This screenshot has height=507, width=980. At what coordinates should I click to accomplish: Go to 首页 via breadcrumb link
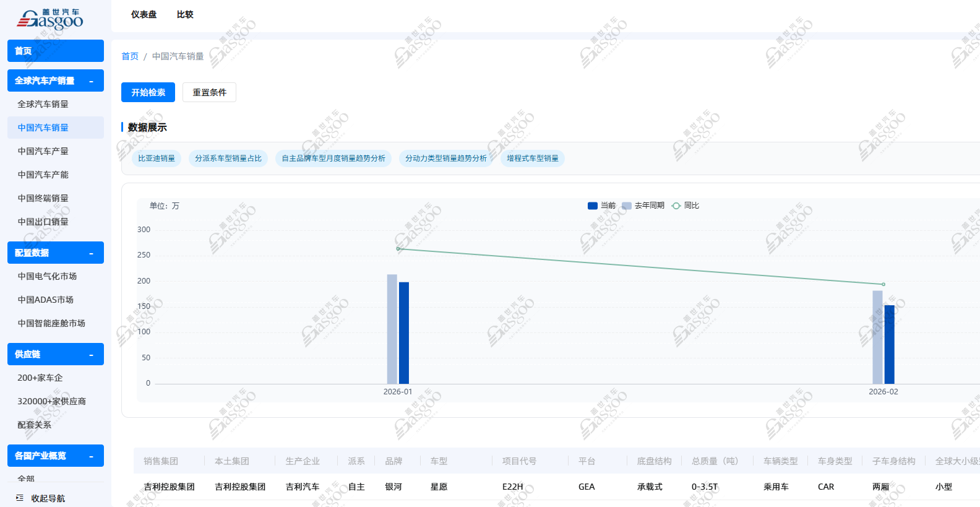click(130, 56)
